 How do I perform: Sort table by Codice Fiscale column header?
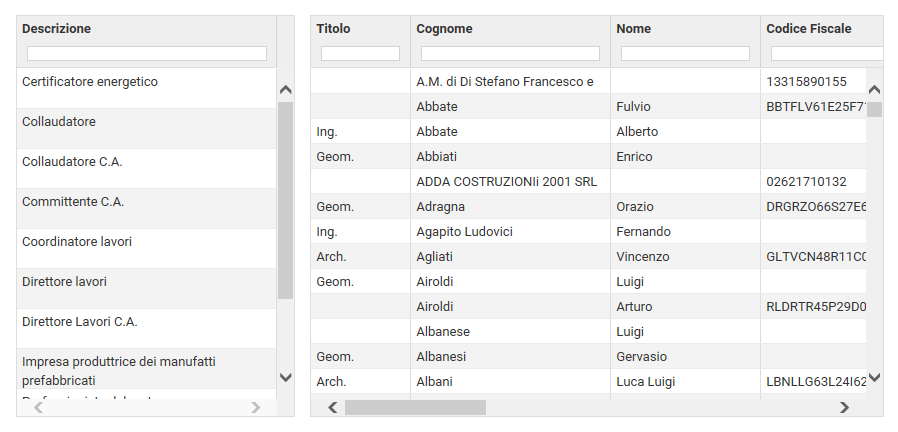809,29
